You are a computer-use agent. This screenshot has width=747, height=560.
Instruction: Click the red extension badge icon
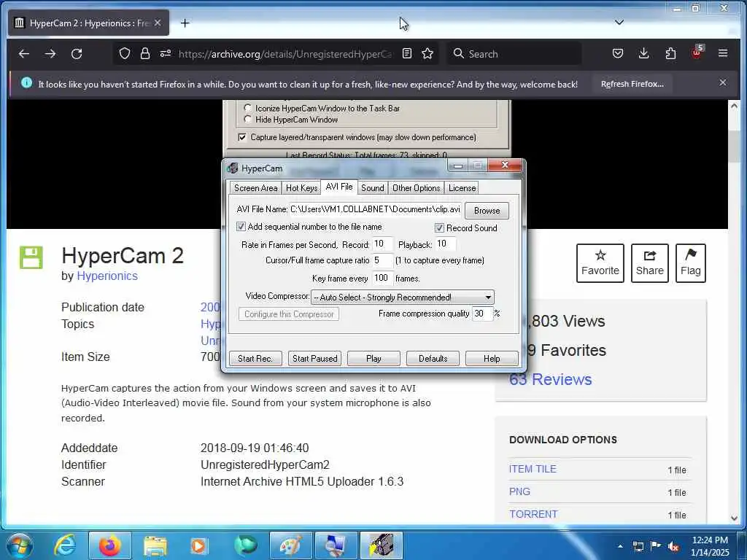pyautogui.click(x=697, y=52)
